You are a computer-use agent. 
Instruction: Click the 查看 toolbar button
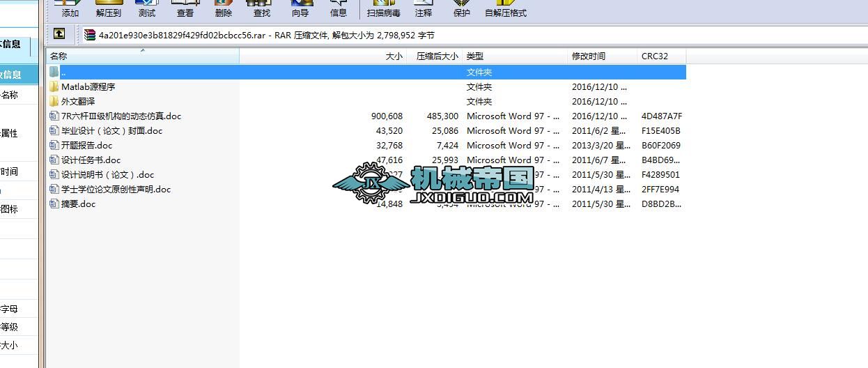coord(185,10)
